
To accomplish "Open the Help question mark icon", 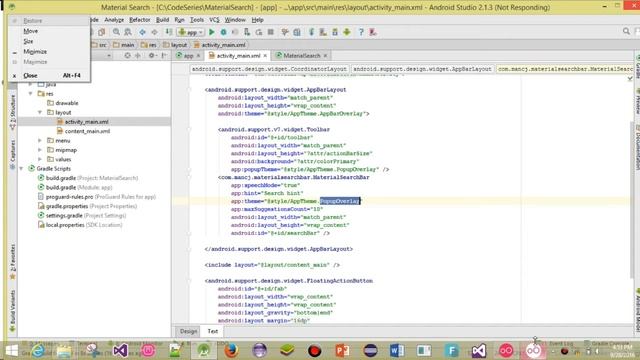I will point(361,32).
